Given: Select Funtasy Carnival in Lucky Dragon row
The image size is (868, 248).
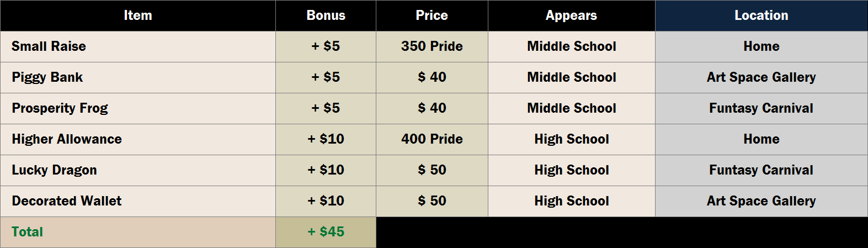Looking at the screenshot, I should click(761, 170).
